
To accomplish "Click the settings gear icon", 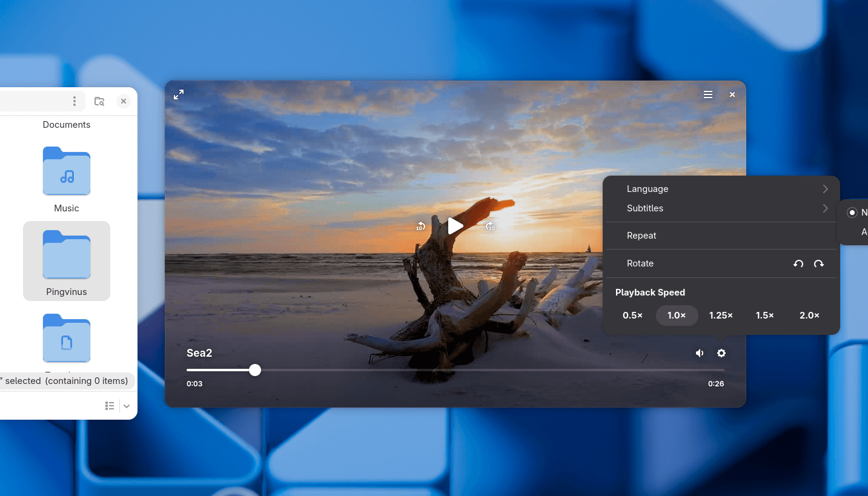I will pos(721,353).
